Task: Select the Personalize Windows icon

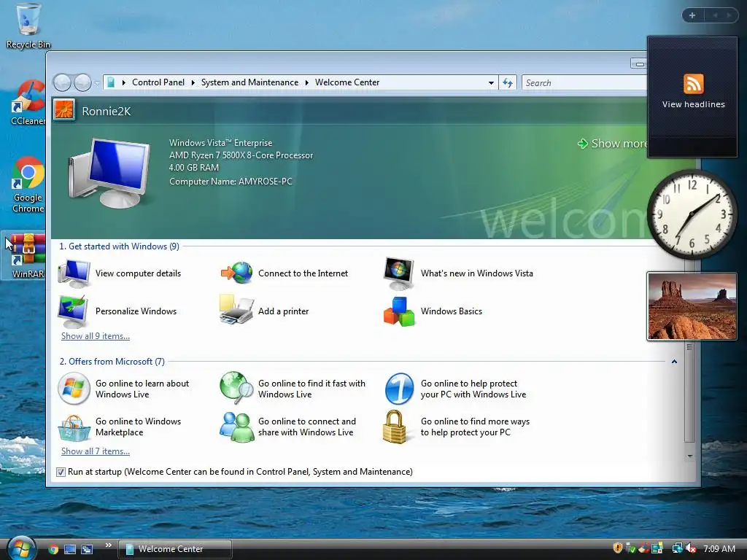Action: coord(72,311)
